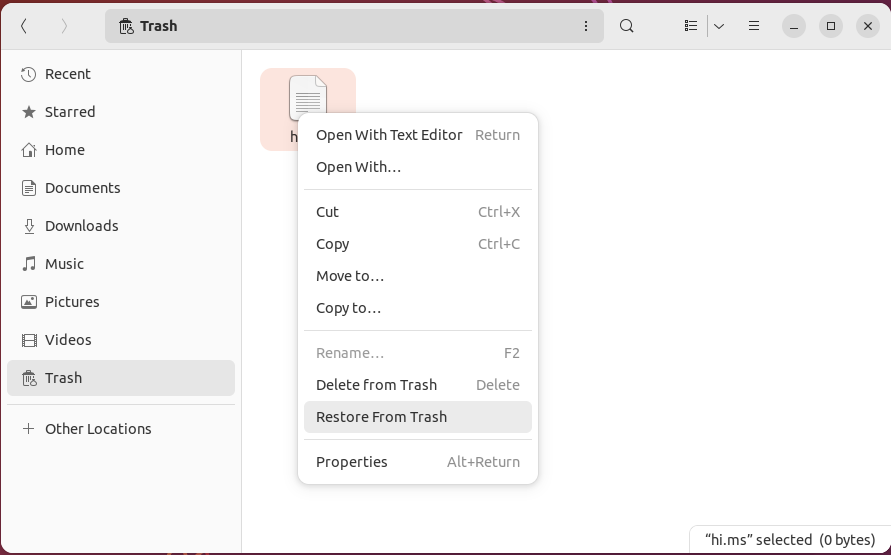Click the "hi.ms" selected status text

[x=790, y=540]
